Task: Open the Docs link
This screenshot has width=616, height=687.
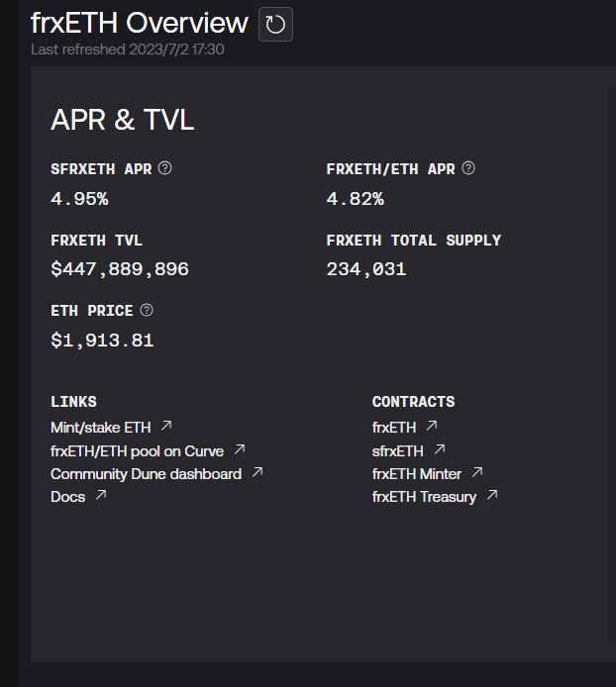Action: 67,497
